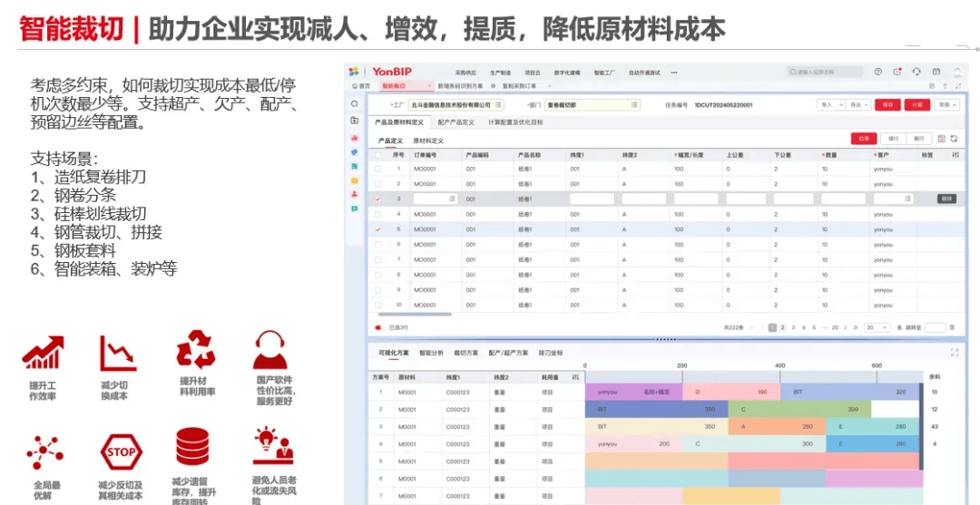Click the red 计算 button
This screenshot has width=980, height=505.
(x=916, y=105)
